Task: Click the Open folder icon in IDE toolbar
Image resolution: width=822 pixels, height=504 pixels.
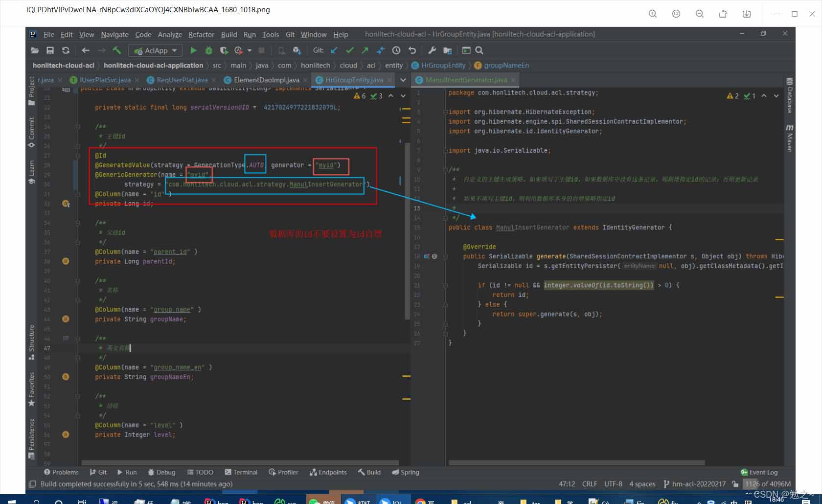Action: pyautogui.click(x=35, y=50)
